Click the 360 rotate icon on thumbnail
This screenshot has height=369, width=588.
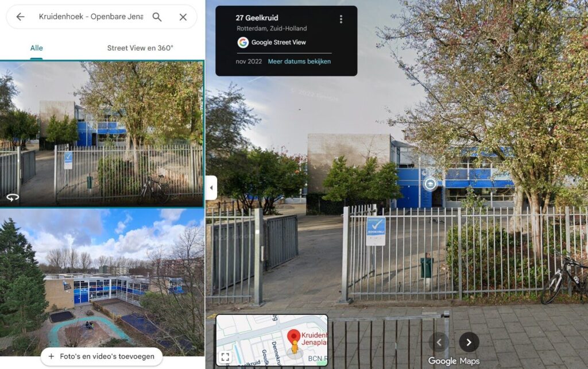pyautogui.click(x=13, y=198)
